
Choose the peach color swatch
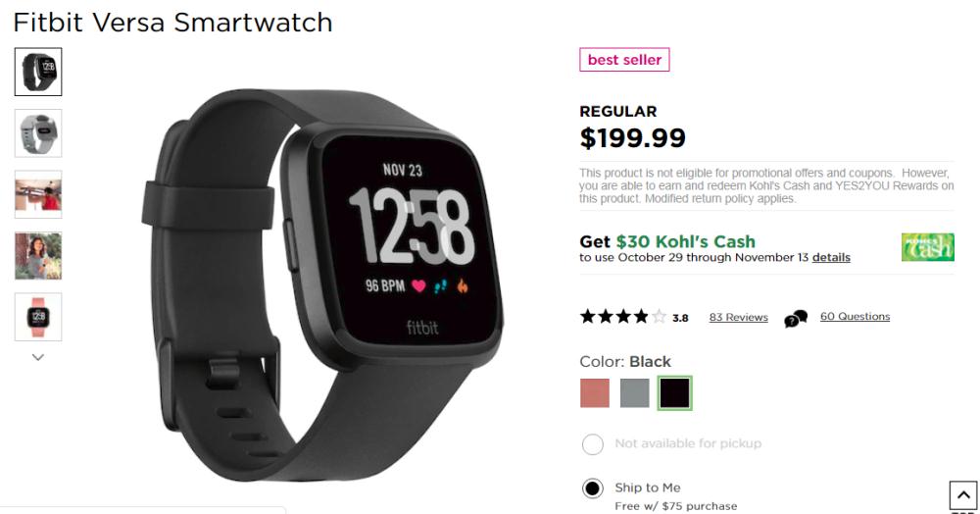tap(595, 392)
